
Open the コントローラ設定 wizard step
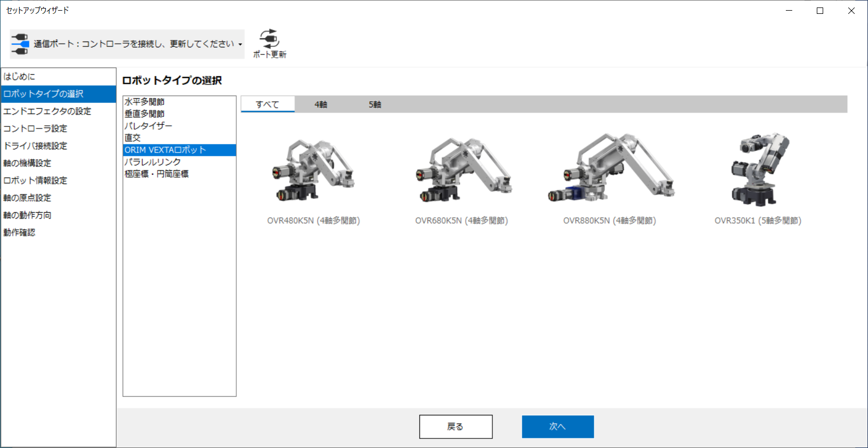click(35, 129)
